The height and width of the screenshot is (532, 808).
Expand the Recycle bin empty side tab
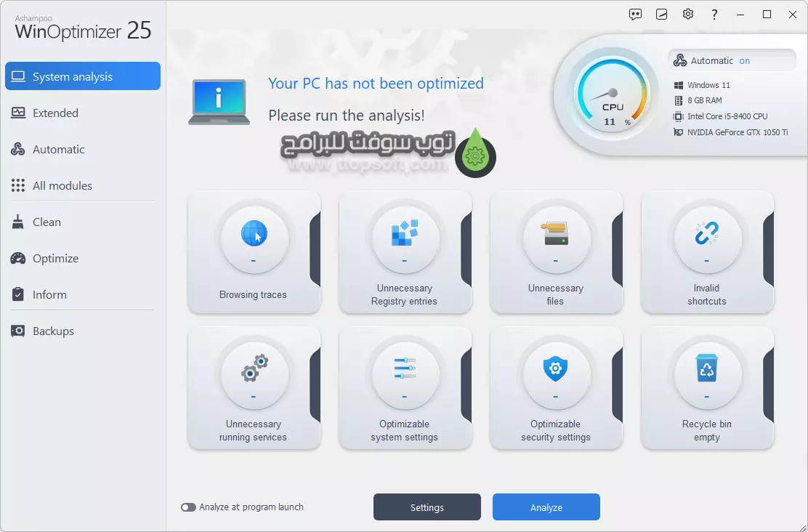768,384
